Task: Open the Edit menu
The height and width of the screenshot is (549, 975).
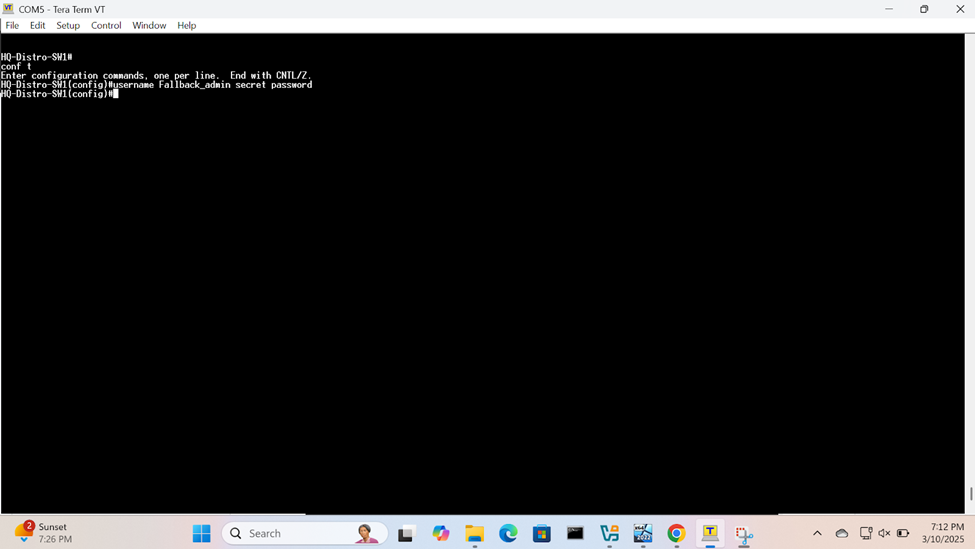Action: coord(37,25)
